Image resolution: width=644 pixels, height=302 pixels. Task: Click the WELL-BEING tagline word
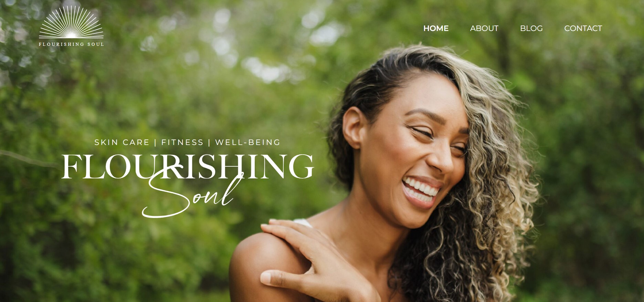(248, 142)
